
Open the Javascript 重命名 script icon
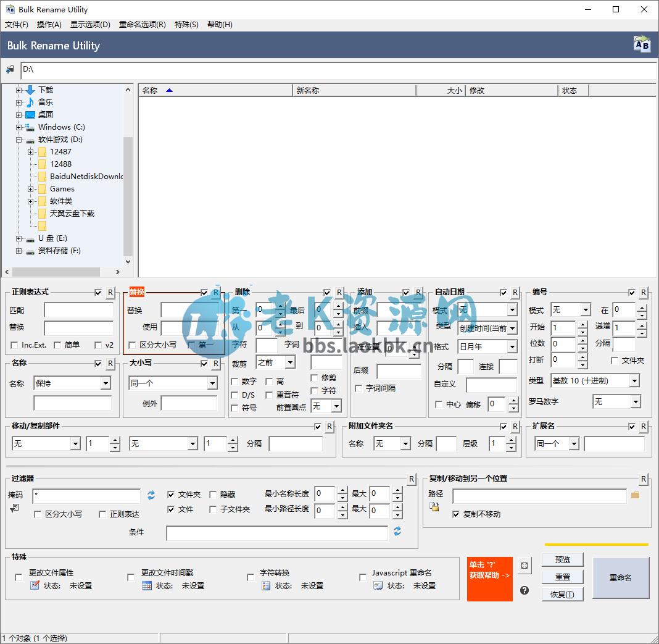click(378, 585)
